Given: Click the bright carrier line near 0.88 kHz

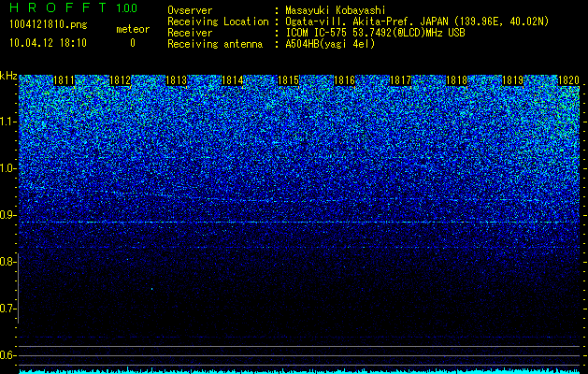Looking at the screenshot, I should point(299,223).
